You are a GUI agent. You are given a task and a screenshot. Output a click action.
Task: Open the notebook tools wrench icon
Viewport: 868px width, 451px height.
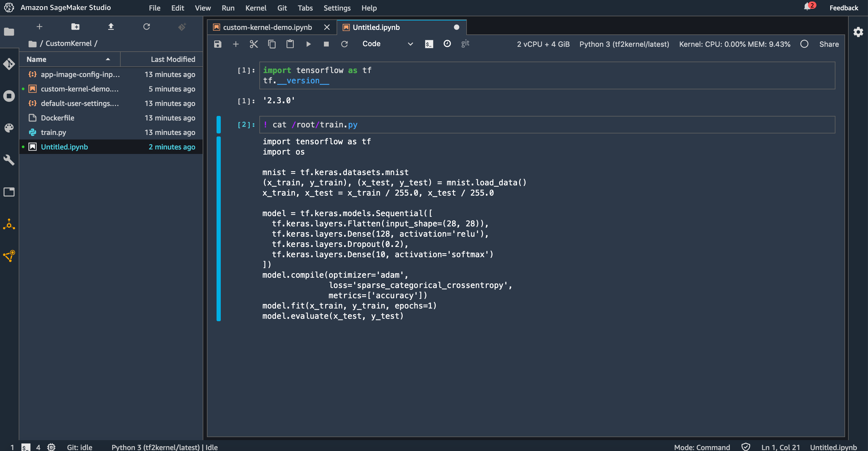(x=9, y=160)
